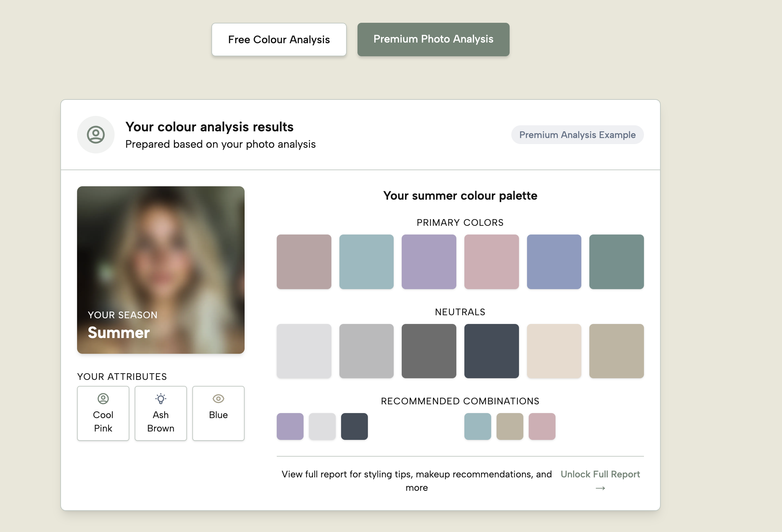Choose the periwinkle blue primary swatch
Screen dimensions: 782x532
pos(554,261)
